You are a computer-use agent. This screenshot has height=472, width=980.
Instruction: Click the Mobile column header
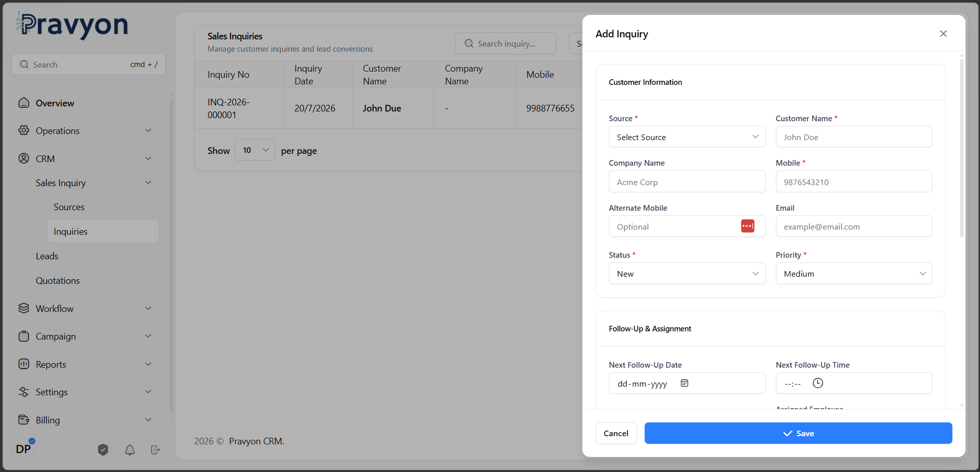(540, 75)
